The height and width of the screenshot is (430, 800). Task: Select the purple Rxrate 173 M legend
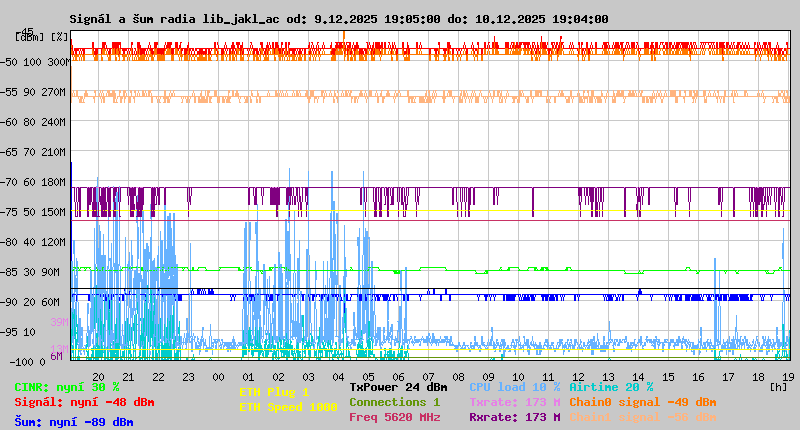(x=514, y=417)
